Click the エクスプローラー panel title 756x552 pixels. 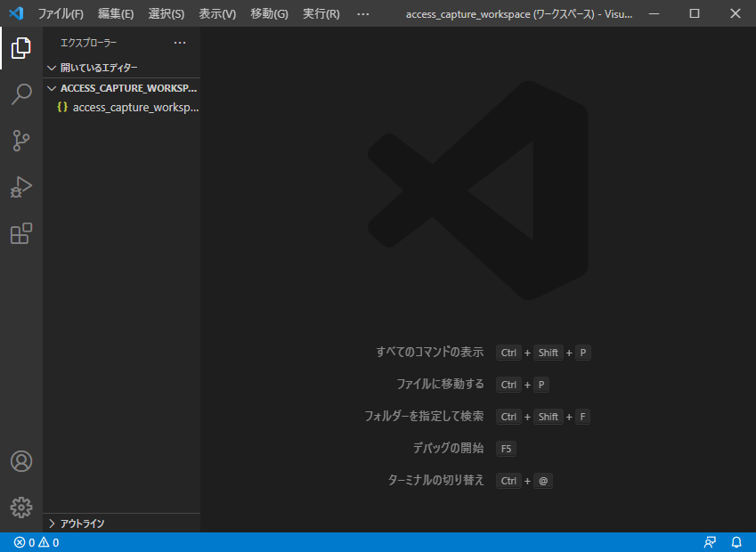coord(89,43)
